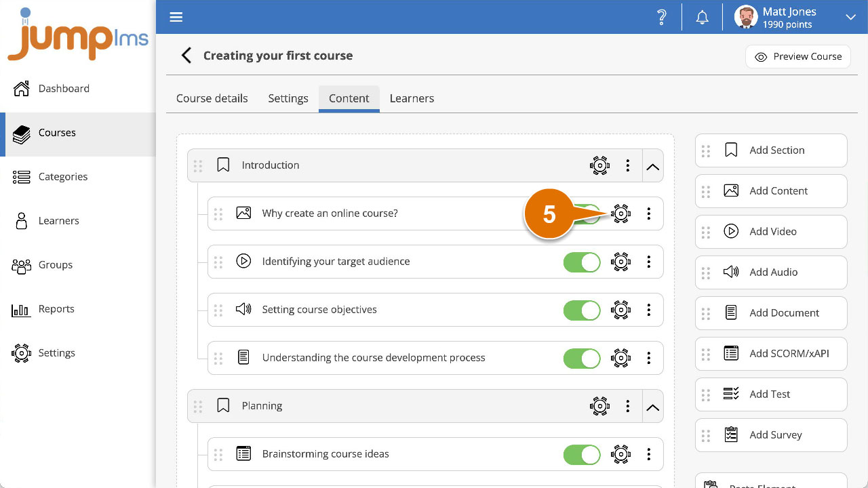Go back using arrow beside course title
The width and height of the screenshot is (868, 488).
[x=186, y=56]
